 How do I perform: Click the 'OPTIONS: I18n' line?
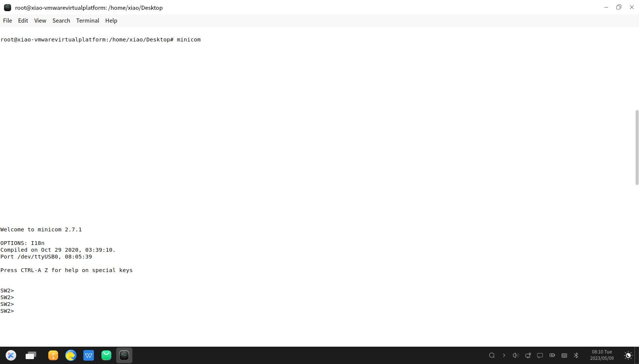[23, 243]
